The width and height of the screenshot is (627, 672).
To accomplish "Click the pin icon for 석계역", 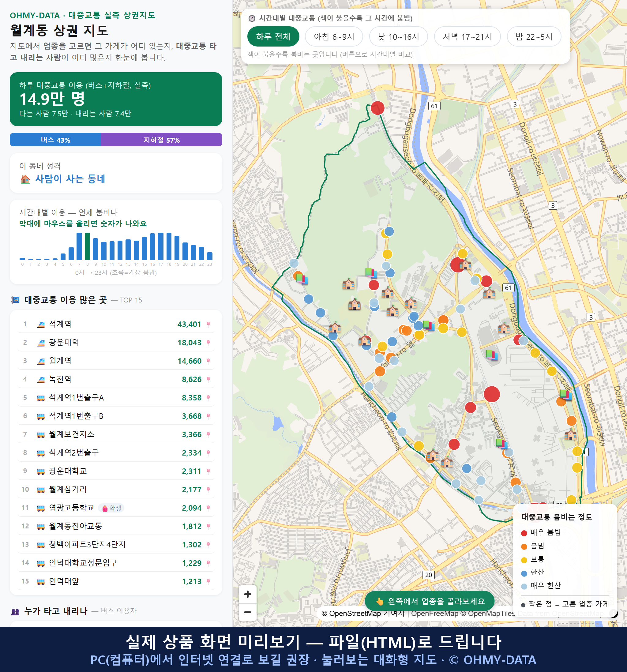I will [208, 325].
